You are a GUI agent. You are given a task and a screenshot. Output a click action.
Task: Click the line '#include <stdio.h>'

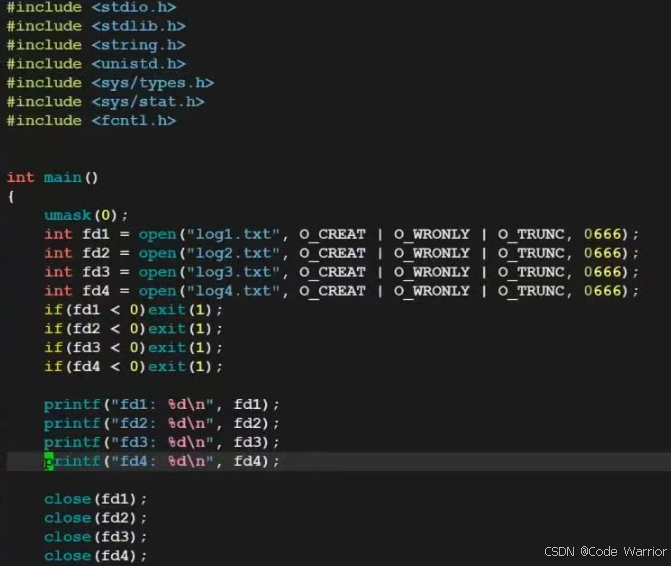(x=91, y=7)
